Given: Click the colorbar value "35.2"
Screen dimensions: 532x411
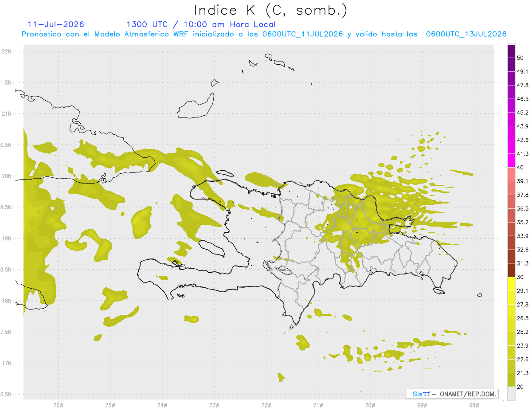Looking at the screenshot, I should 523,222.
